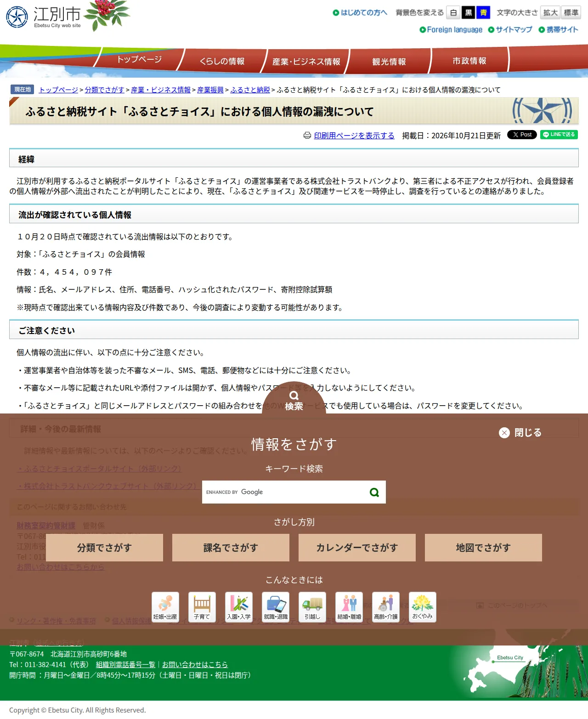Toggle the round 検索 search tab
The width and height of the screenshot is (588, 719).
[294, 398]
